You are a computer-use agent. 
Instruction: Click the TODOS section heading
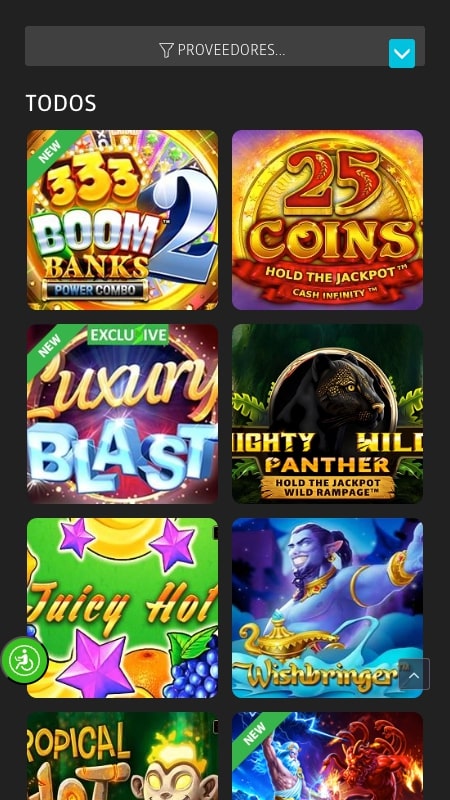[61, 103]
